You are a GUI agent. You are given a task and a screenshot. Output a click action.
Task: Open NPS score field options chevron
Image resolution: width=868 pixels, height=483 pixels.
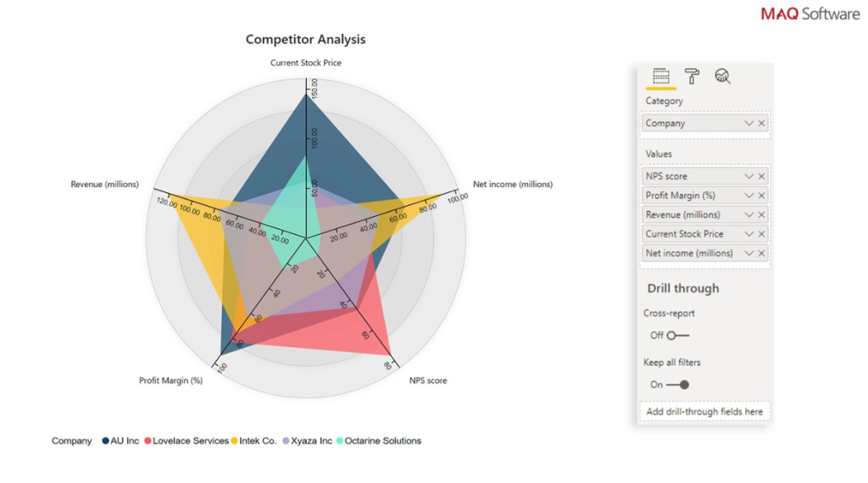pyautogui.click(x=748, y=176)
